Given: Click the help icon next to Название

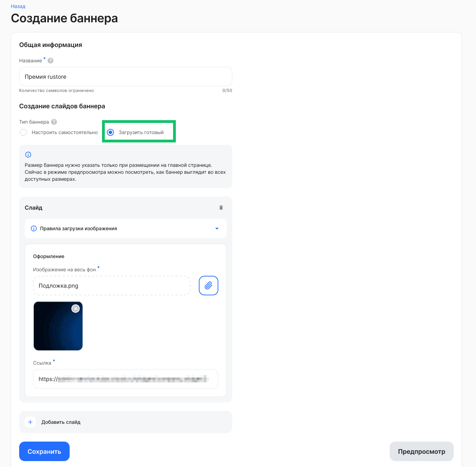Looking at the screenshot, I should tap(50, 61).
